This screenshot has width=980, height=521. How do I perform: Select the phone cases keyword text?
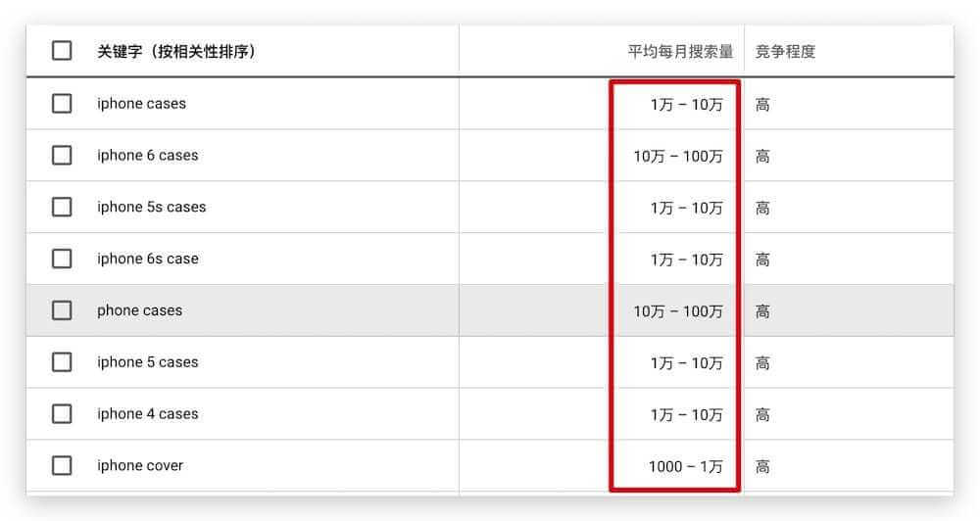pos(139,310)
